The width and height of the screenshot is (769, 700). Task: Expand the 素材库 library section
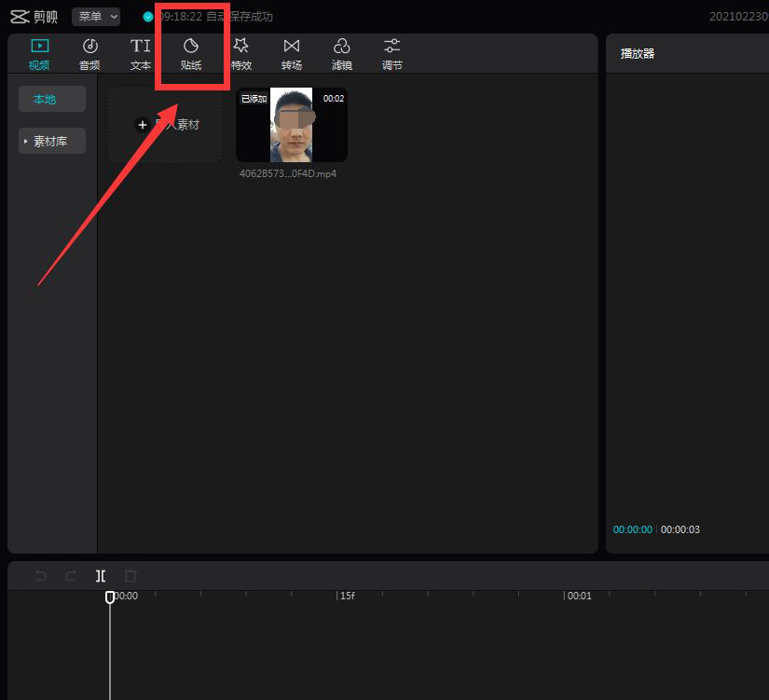point(52,142)
